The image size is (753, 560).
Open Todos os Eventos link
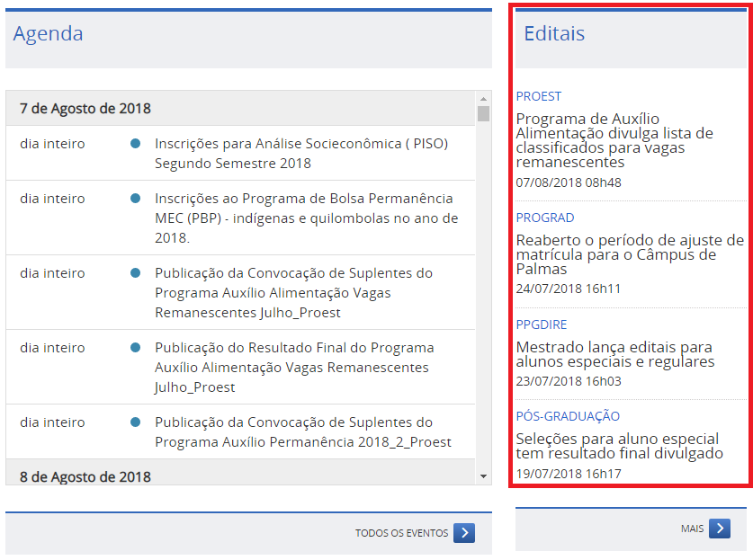tap(401, 533)
